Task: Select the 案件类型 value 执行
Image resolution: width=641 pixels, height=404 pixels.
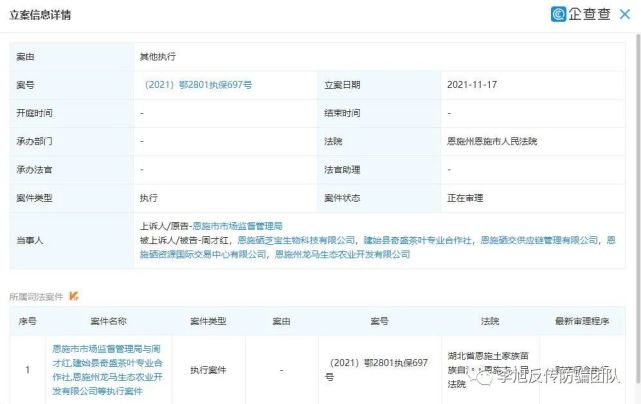Action: tap(149, 198)
